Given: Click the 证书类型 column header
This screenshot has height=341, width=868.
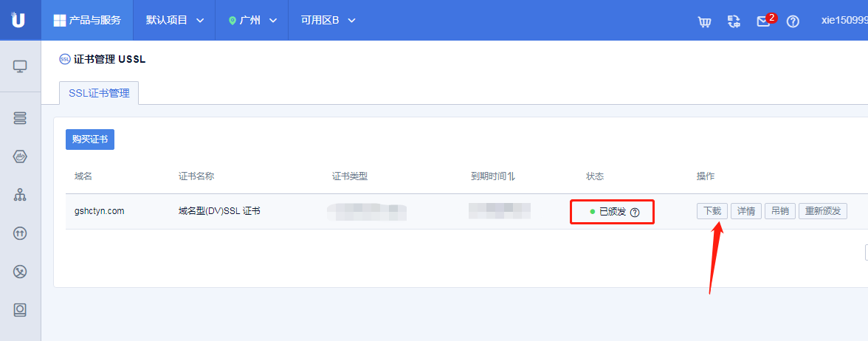Looking at the screenshot, I should coord(350,176).
